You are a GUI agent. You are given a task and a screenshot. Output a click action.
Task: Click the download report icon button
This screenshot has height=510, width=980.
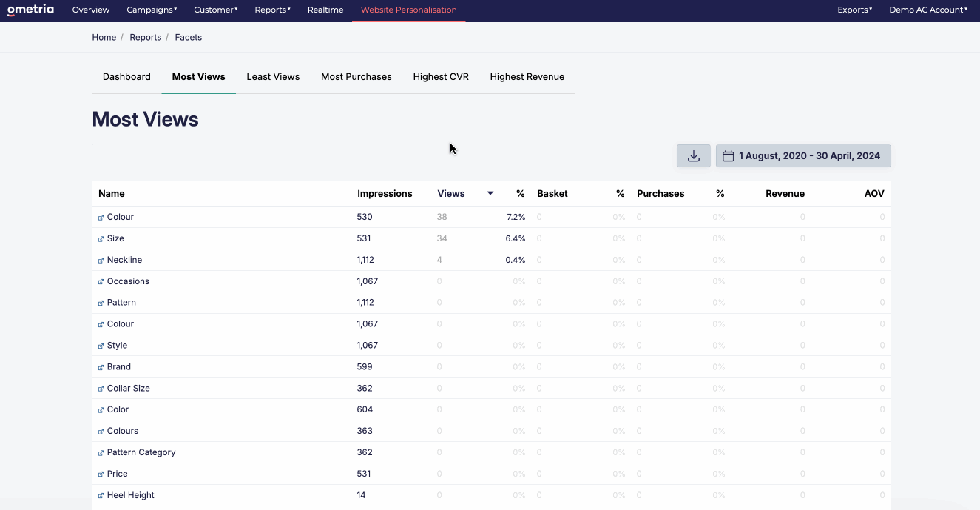tap(693, 156)
